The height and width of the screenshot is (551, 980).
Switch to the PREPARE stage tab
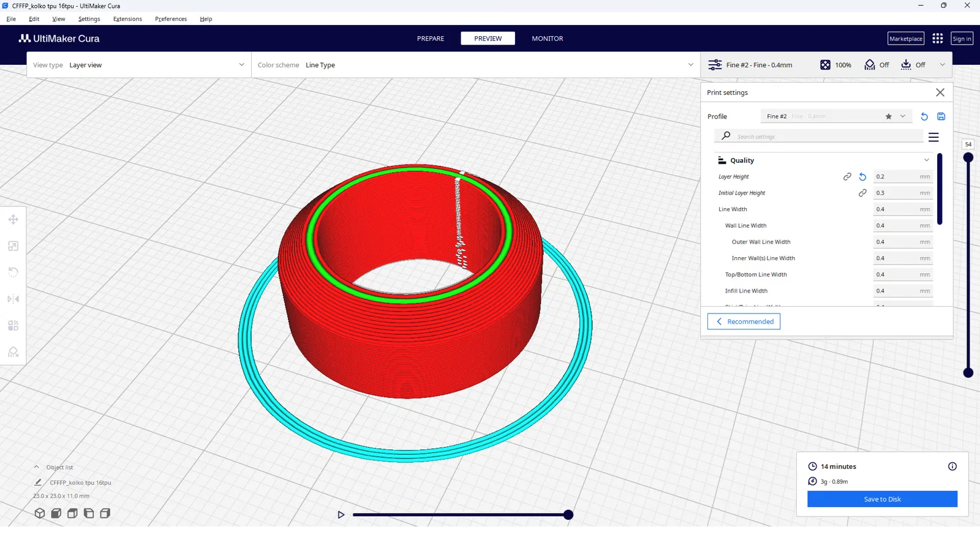tap(431, 39)
